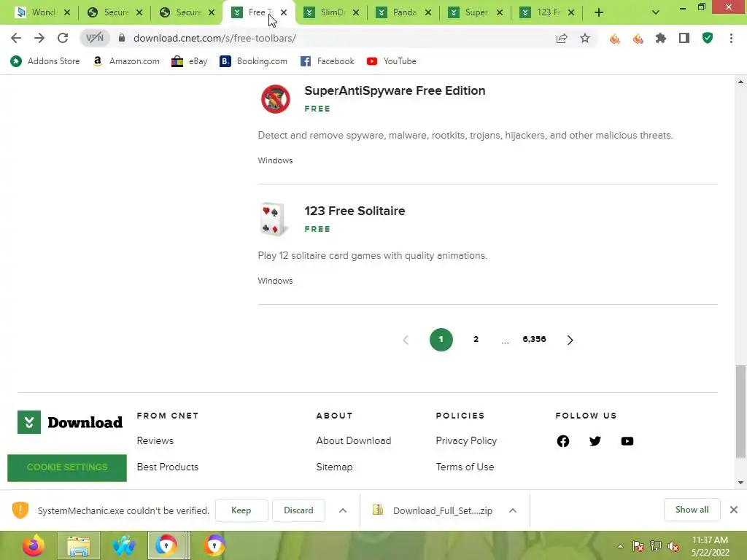Viewport: 747px width, 560px height.
Task: Click the COOKIE SETTINGS button
Action: 67,467
